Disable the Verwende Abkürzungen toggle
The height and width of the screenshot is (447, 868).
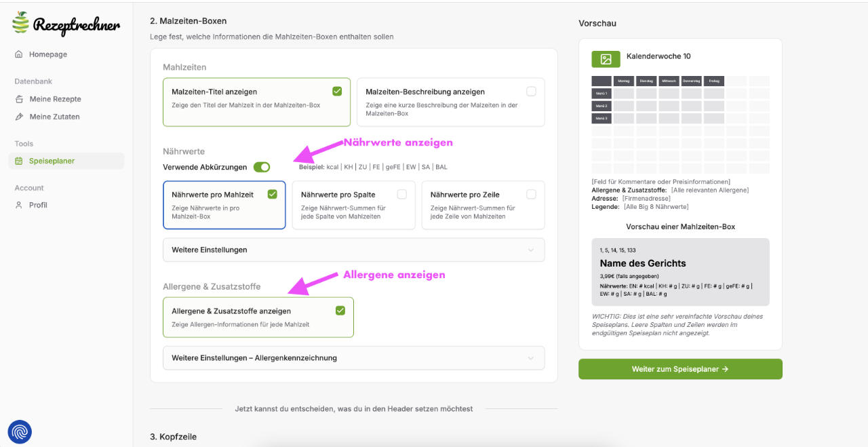[x=262, y=167]
